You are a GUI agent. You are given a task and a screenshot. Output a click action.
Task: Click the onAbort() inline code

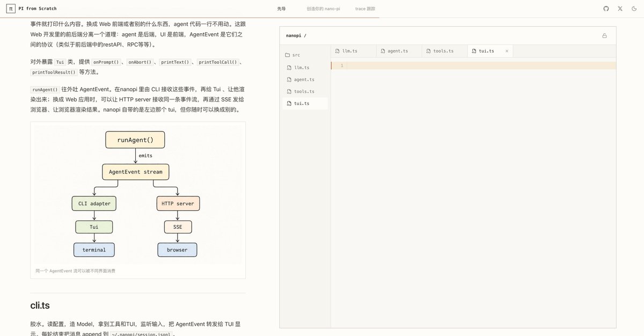[140, 62]
